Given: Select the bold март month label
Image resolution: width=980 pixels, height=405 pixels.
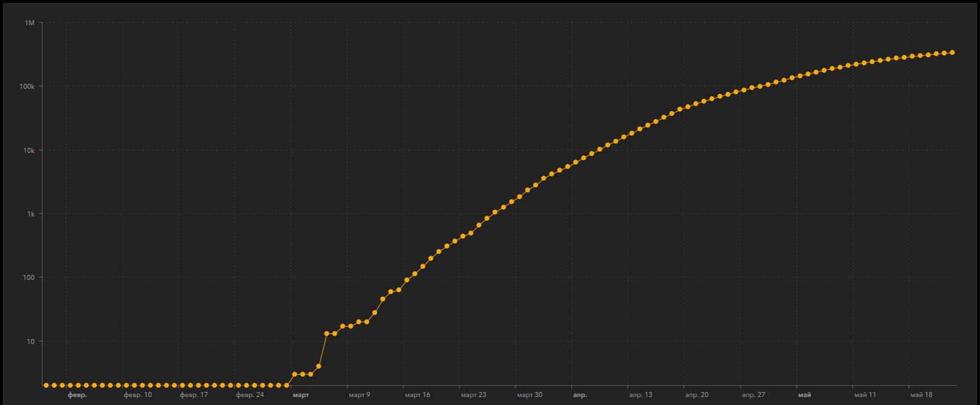Looking at the screenshot, I should pyautogui.click(x=301, y=395).
